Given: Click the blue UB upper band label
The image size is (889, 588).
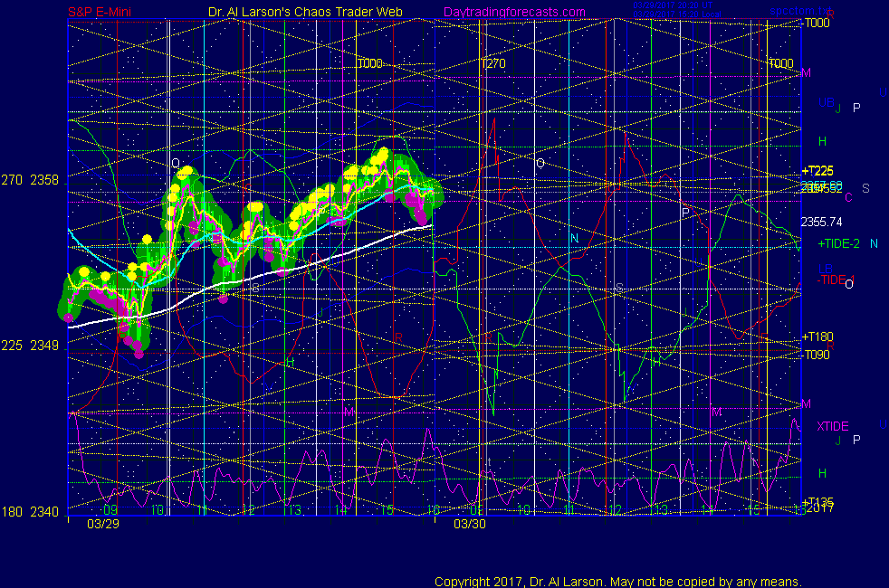Looking at the screenshot, I should (x=826, y=103).
